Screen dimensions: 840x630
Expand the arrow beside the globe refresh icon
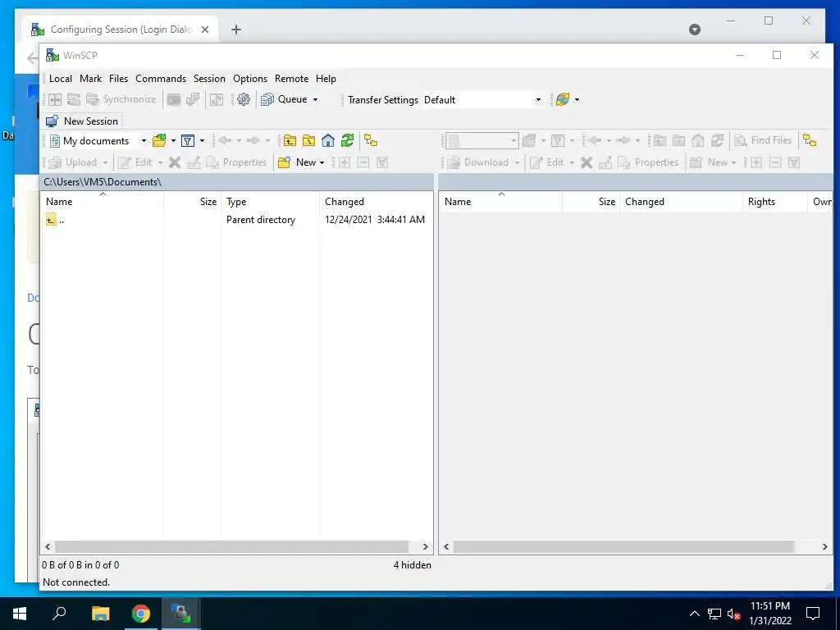(577, 99)
